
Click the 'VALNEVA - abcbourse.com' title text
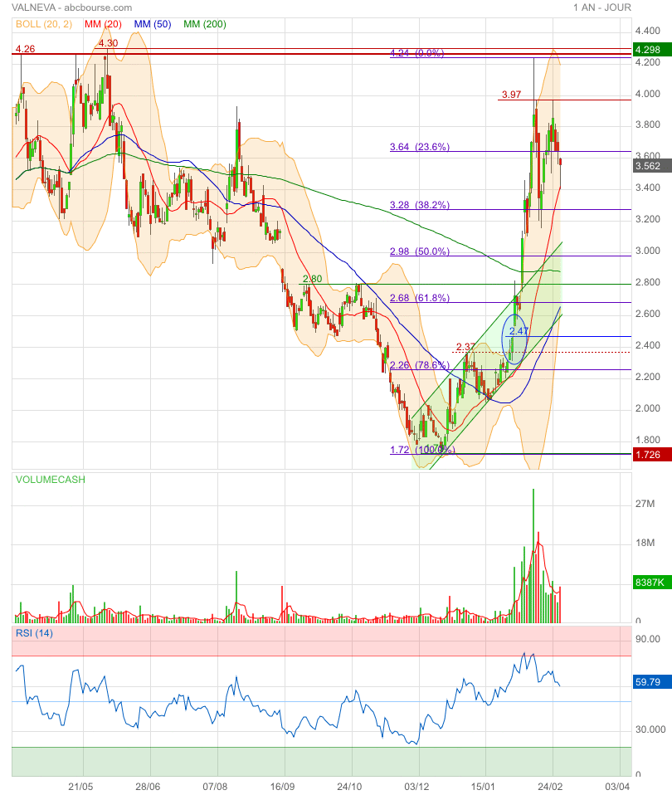point(71,7)
